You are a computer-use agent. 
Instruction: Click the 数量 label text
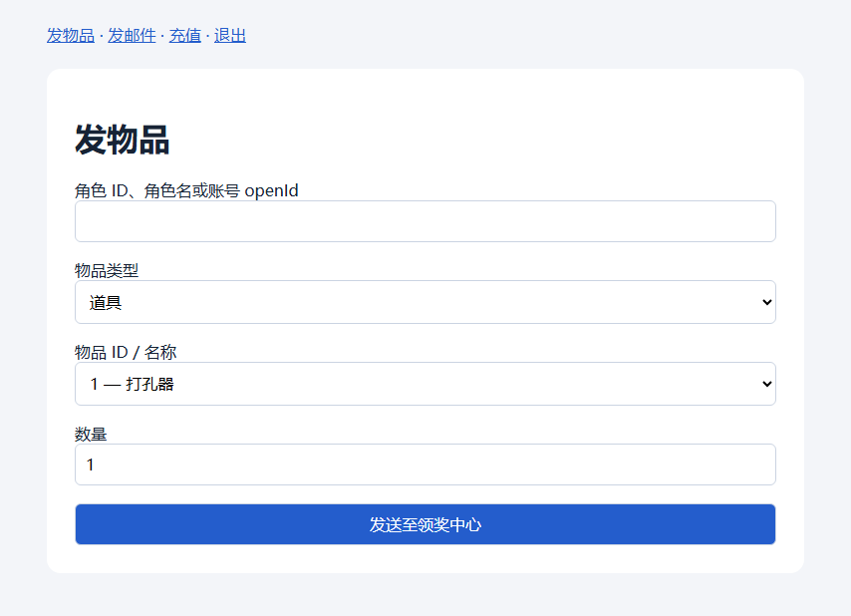tap(91, 435)
